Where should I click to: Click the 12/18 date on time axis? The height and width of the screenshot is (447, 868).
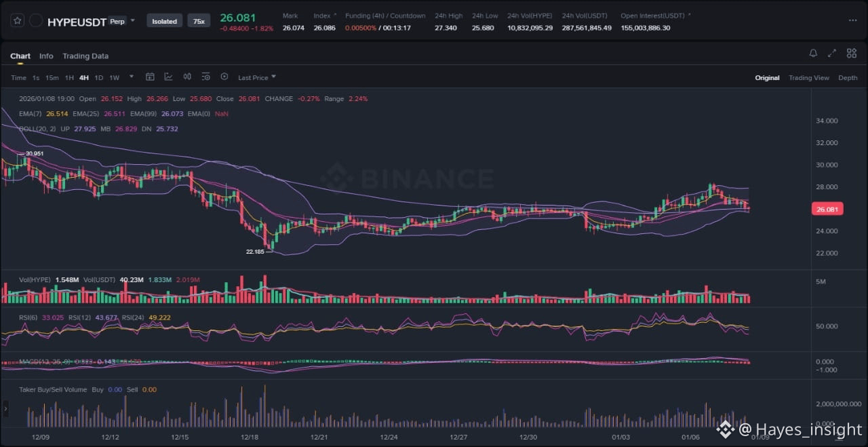tap(250, 437)
